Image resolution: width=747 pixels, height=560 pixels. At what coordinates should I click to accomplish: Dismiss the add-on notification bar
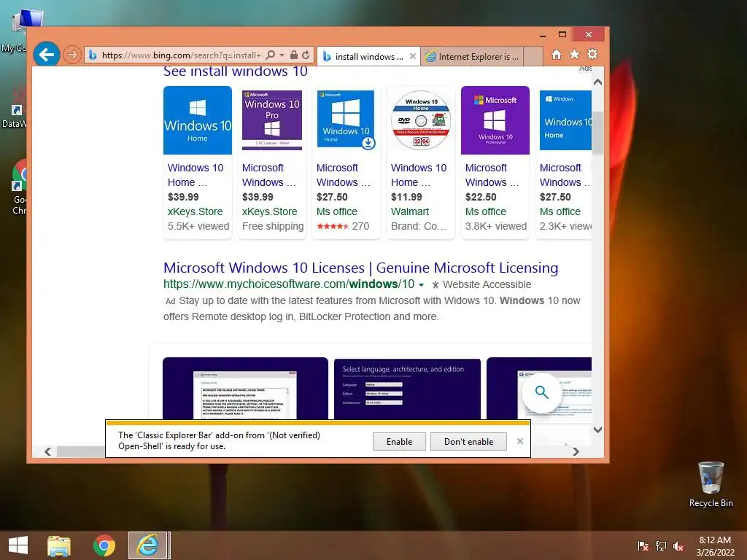point(519,441)
